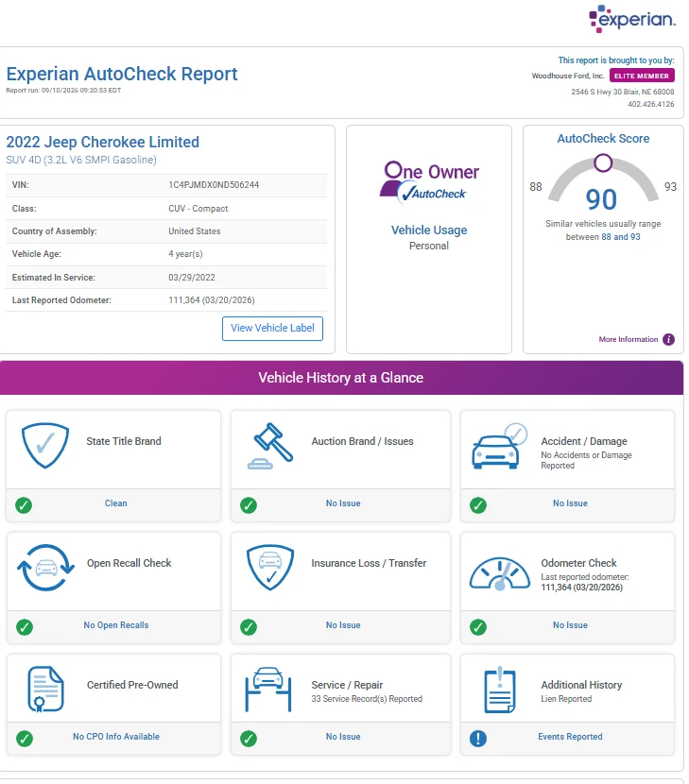Click the CUV - Compact class value
Screen dimensions: 689x784
[x=198, y=209]
